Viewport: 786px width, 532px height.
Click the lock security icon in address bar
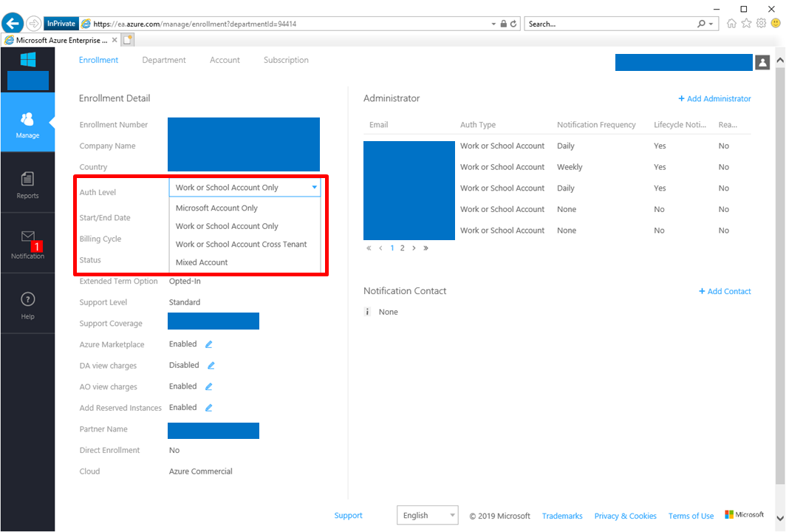pos(503,24)
